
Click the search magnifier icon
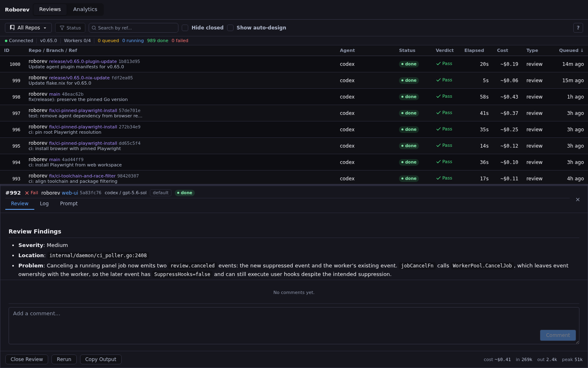94,28
